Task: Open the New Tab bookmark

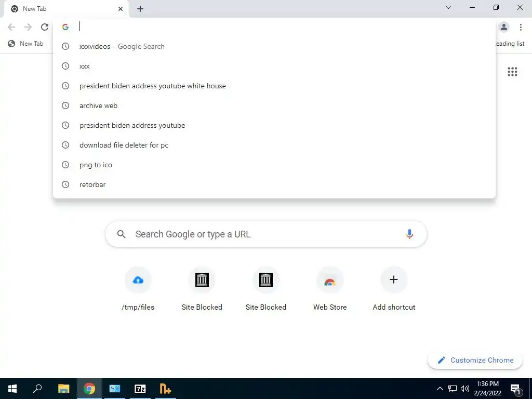Action: click(26, 44)
